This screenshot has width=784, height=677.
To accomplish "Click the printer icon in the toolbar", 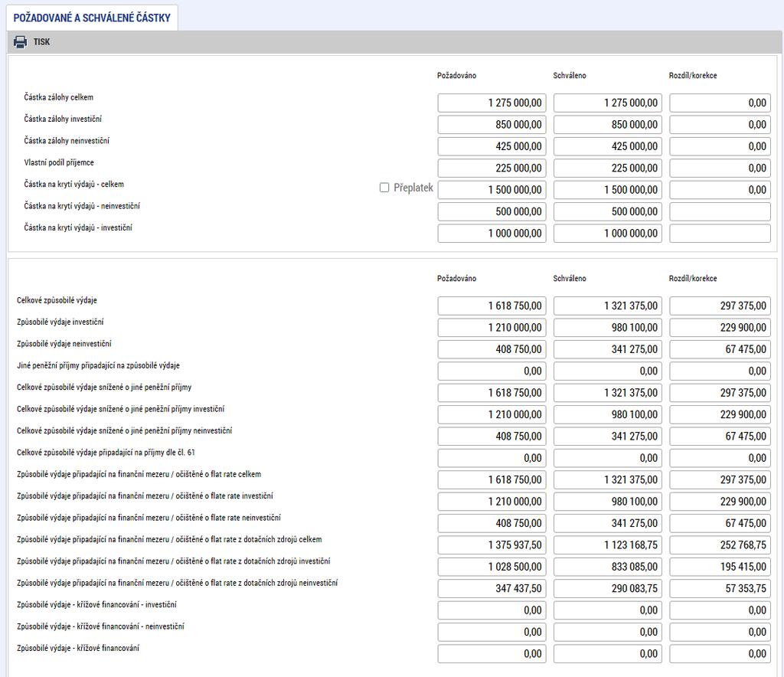I will pos(21,42).
